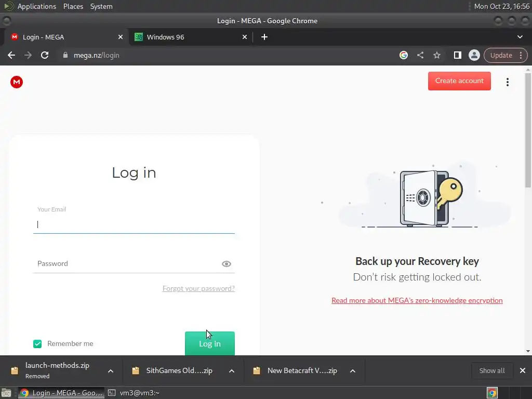Click the launch-methods.zip file icon
The height and width of the screenshot is (399, 532).
click(x=15, y=370)
